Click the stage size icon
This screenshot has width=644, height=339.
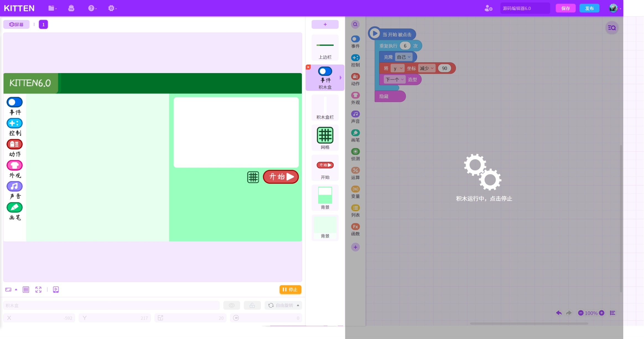tap(8, 289)
